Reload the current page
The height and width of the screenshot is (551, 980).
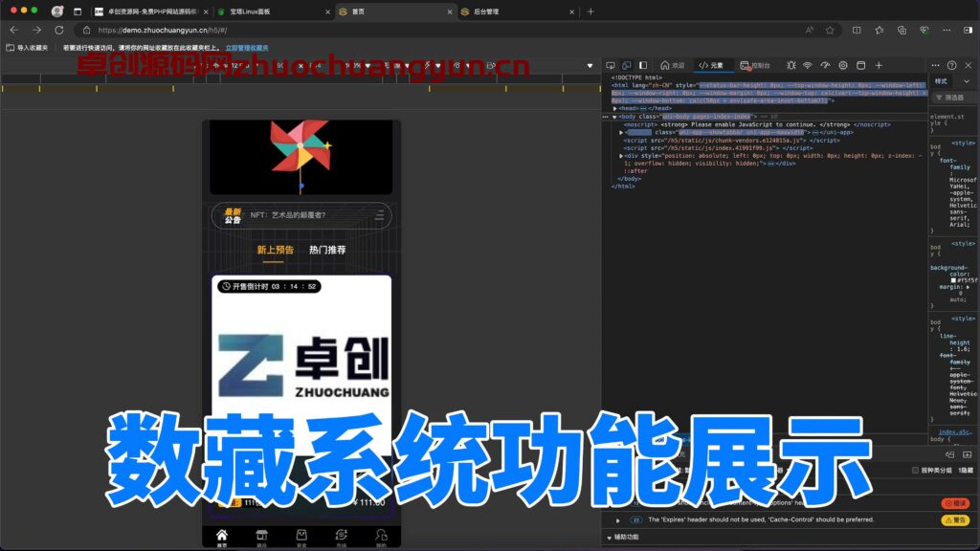[59, 30]
